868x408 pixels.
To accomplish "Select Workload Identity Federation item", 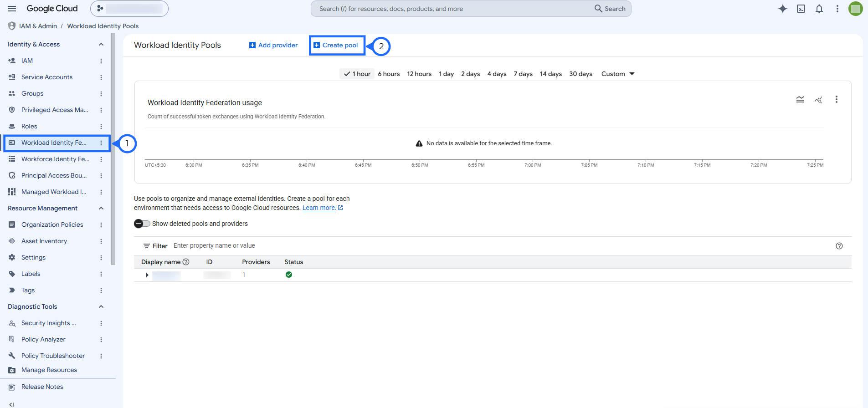I will tap(54, 143).
